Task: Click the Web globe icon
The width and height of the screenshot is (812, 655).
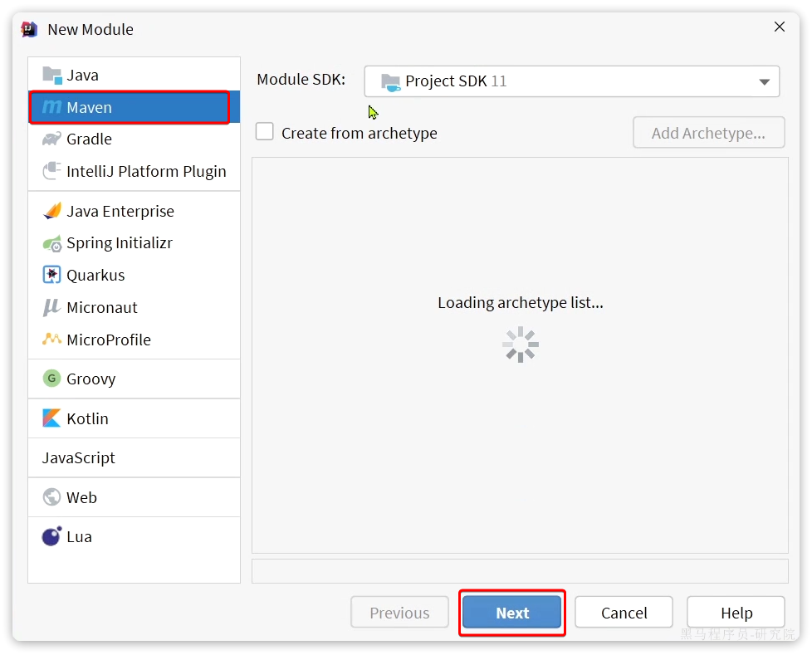Action: [51, 497]
